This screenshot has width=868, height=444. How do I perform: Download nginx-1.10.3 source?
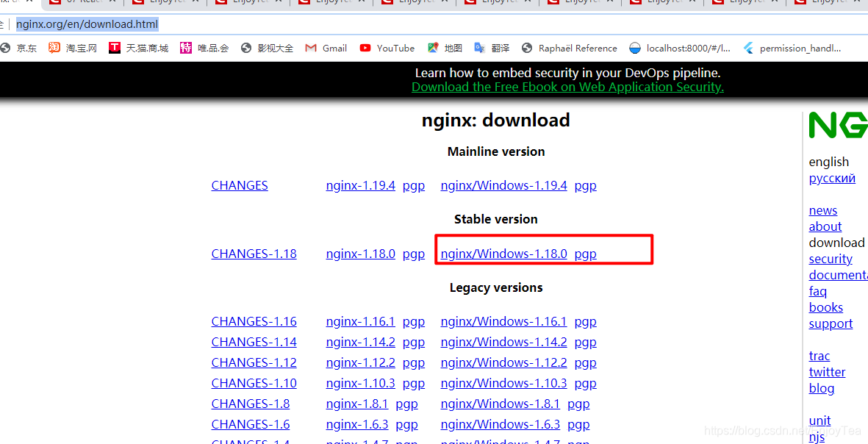point(360,382)
